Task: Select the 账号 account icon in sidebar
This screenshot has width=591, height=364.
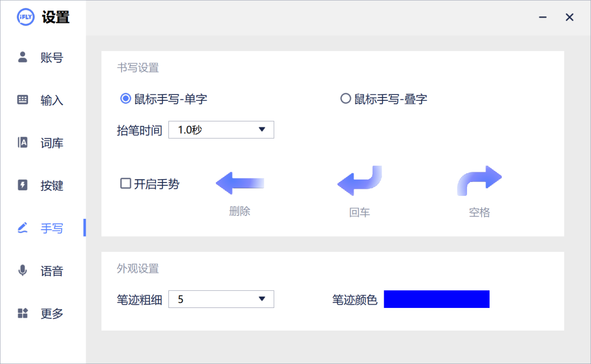Action: 23,58
